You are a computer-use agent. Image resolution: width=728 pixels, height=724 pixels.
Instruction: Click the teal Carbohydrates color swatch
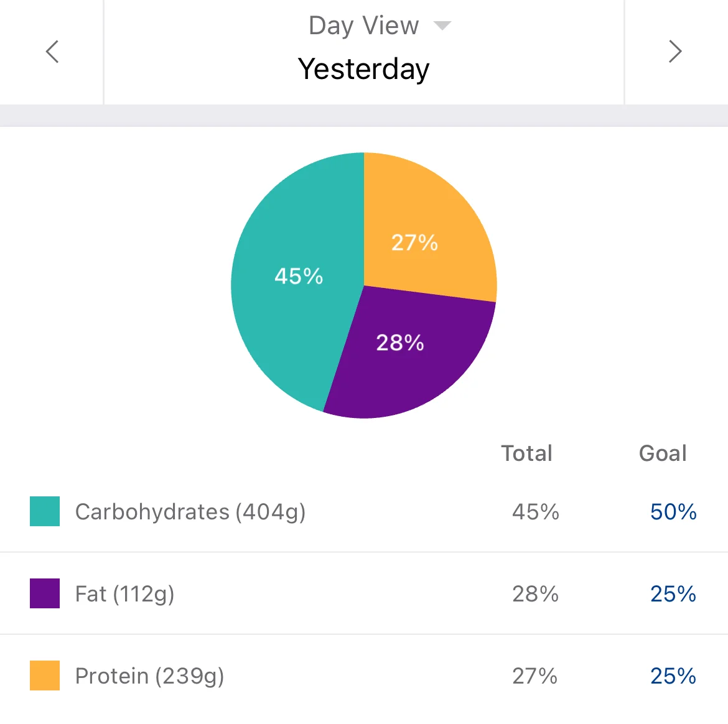point(45,511)
